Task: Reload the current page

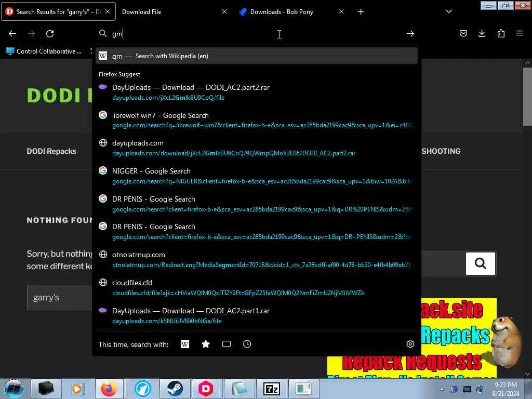Action: (50, 34)
